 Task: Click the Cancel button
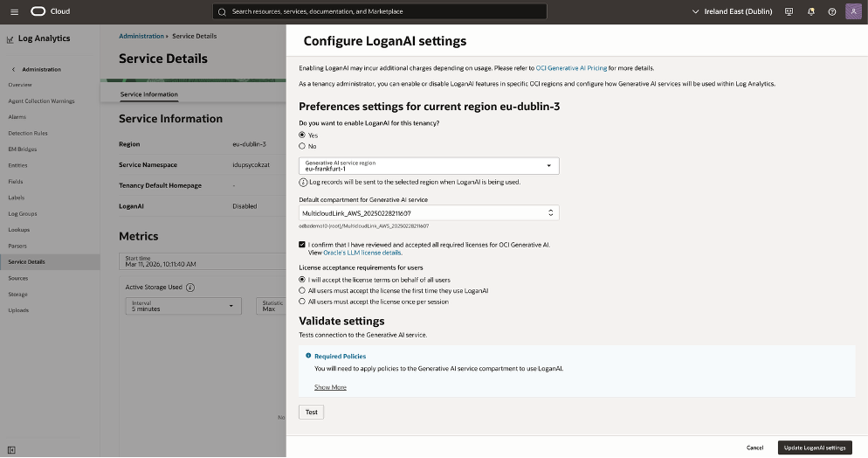(x=754, y=448)
